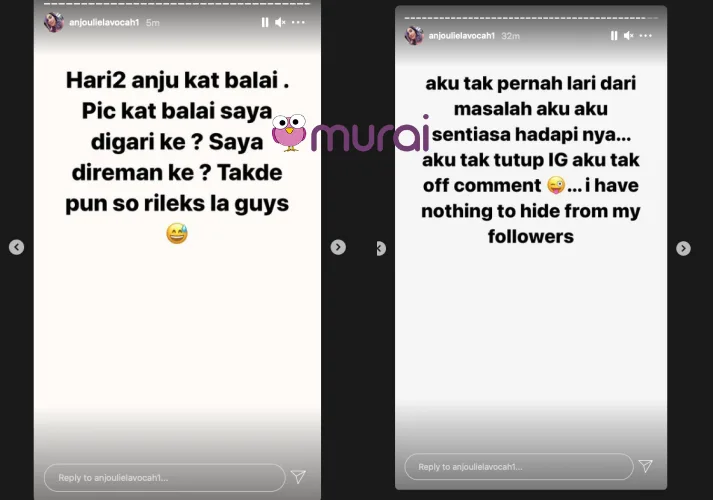Share the right story with paper plane icon
Image resolution: width=713 pixels, height=500 pixels.
(x=646, y=465)
